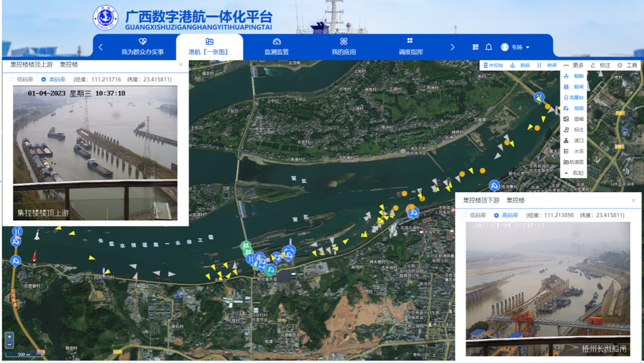Toggle the 桥梁 bridge layer
This screenshot has width=644, height=363.
[x=547, y=65]
